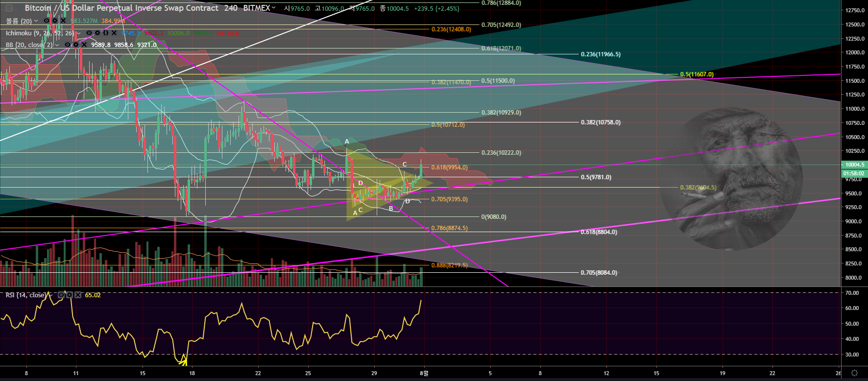The width and height of the screenshot is (868, 381).
Task: Click the 0.236(10222.0) Fibonacci label
Action: (501, 153)
